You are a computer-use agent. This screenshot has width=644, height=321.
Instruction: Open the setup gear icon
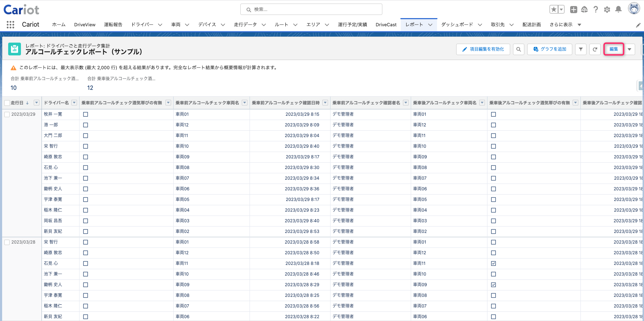[x=607, y=10]
